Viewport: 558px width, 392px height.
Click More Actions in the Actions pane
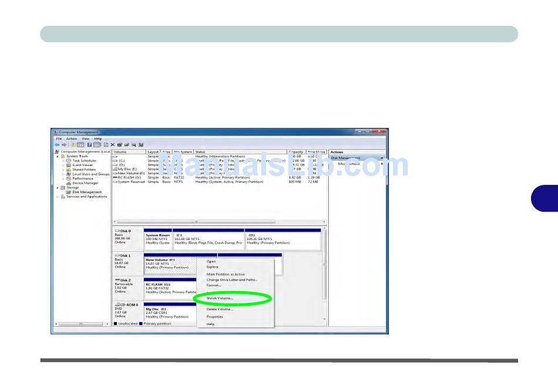pyautogui.click(x=349, y=164)
